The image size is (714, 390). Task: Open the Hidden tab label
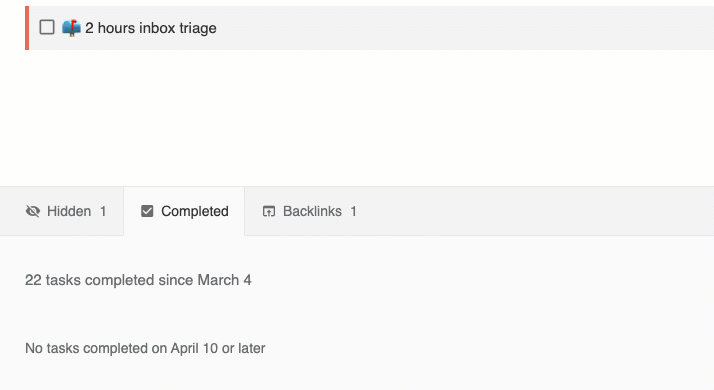69,211
